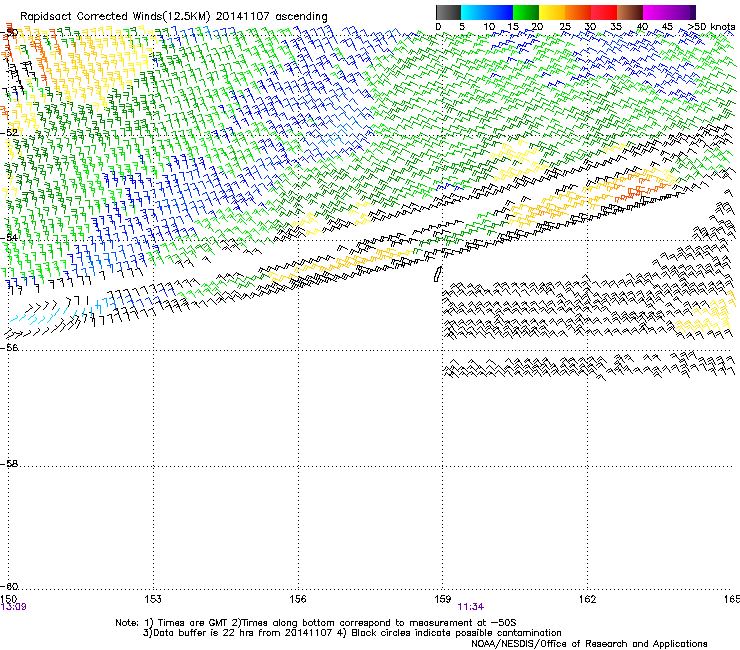Click latitude label '-60' on the left axis
This screenshot has width=740, height=650.
click(x=9, y=586)
